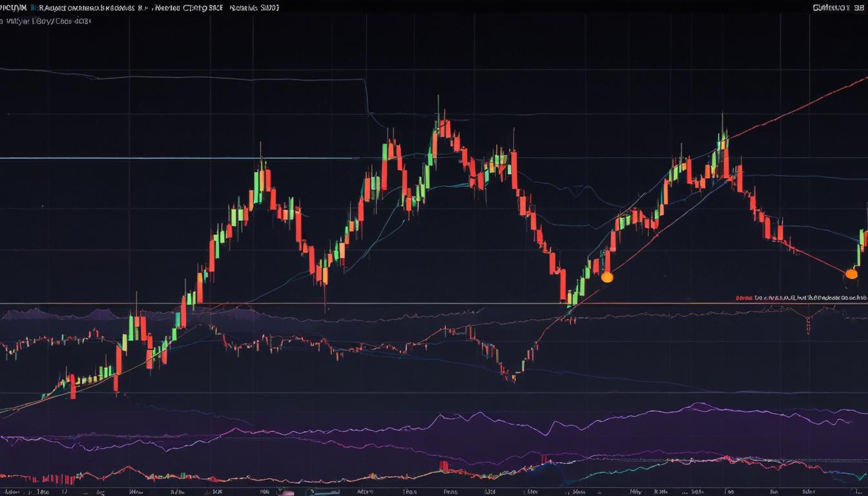The image size is (868, 496).
Task: Click the orange signal marker near the middle trough
Action: click(x=606, y=278)
